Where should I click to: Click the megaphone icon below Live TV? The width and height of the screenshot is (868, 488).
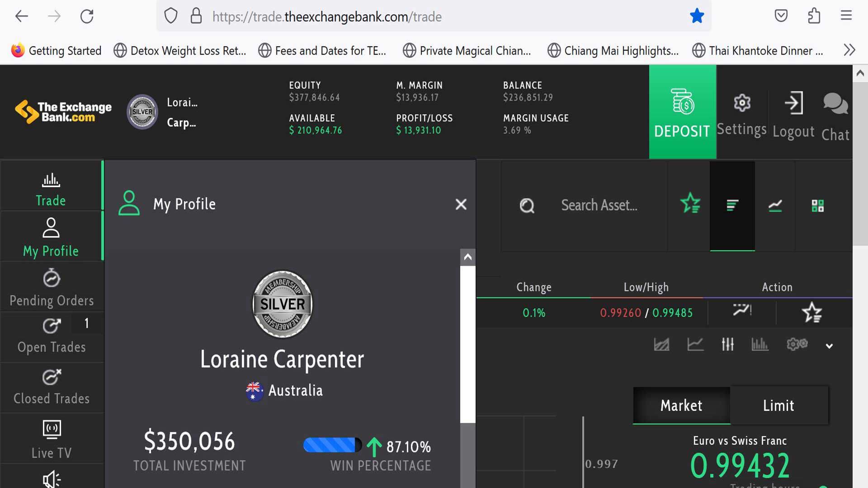click(x=52, y=479)
